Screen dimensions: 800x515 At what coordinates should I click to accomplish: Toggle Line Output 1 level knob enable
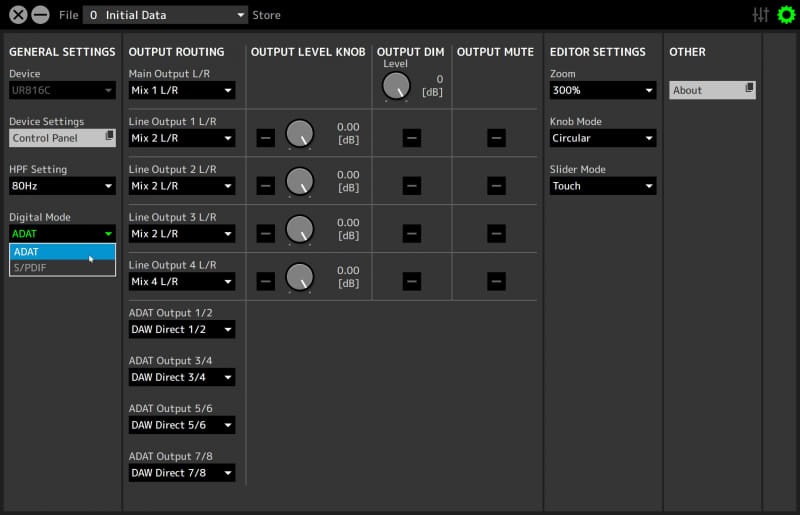pyautogui.click(x=265, y=137)
